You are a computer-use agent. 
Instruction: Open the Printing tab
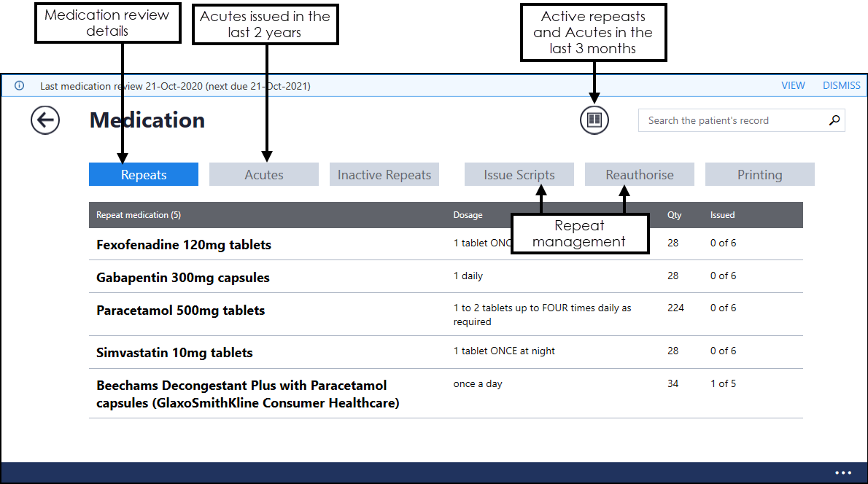click(x=759, y=175)
